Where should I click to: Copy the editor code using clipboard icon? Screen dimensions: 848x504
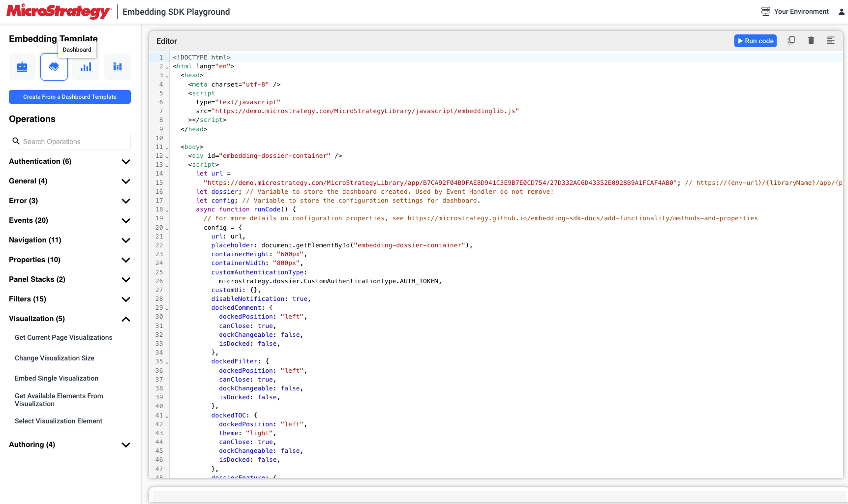(x=791, y=40)
